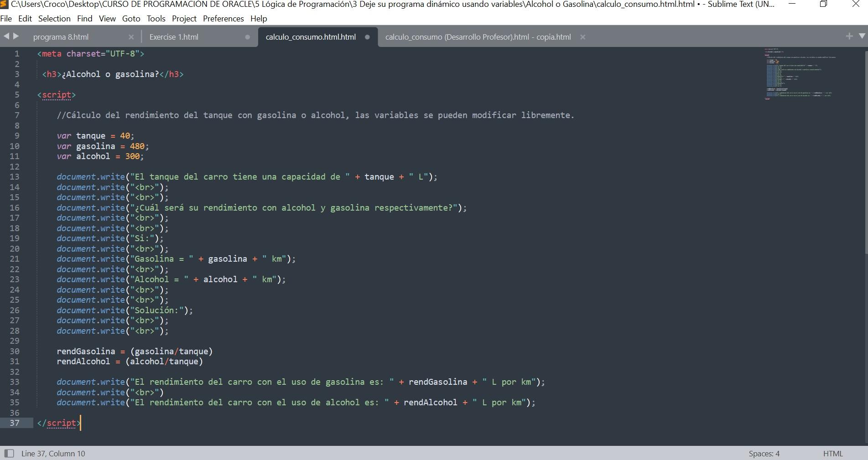Click the Line 37, Column 10 status text
This screenshot has height=460, width=868.
tap(53, 454)
